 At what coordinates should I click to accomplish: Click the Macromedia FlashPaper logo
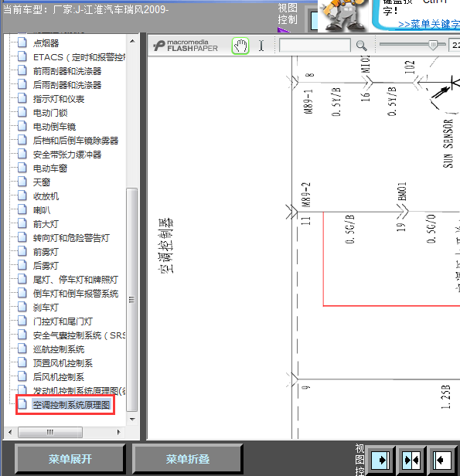coord(186,46)
